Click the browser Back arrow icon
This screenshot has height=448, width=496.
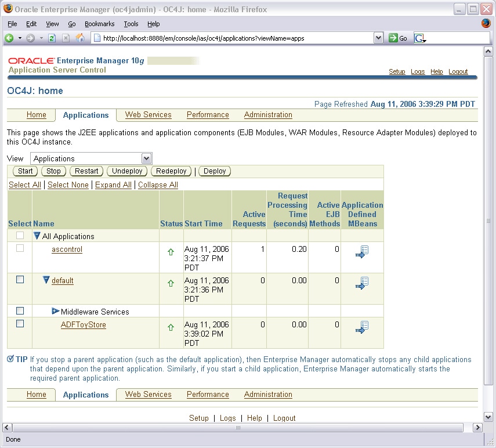point(9,38)
